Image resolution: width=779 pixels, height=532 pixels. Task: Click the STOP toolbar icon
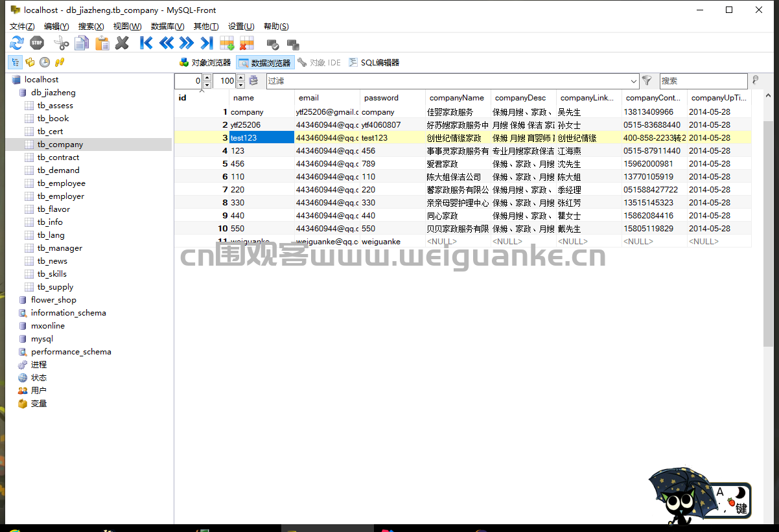tap(37, 43)
